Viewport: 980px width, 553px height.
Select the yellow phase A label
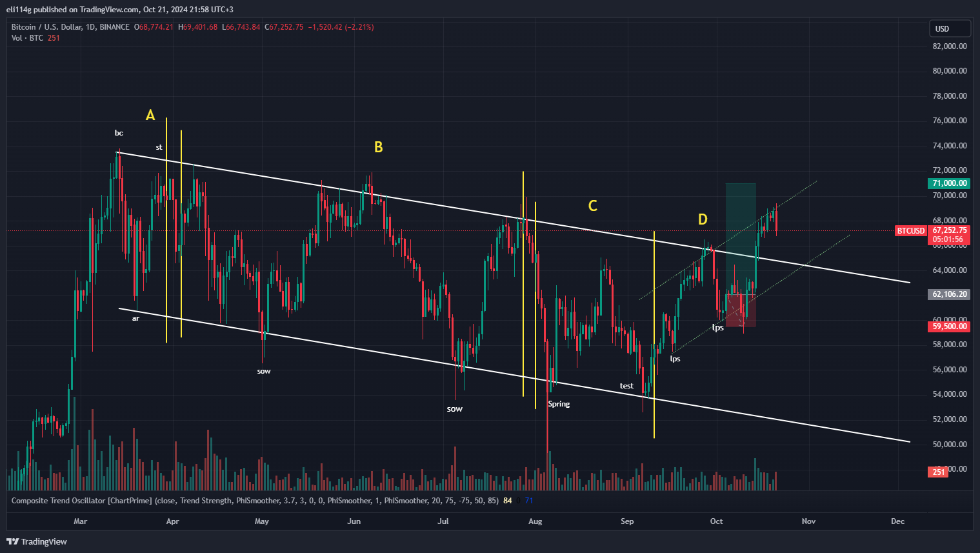click(150, 116)
